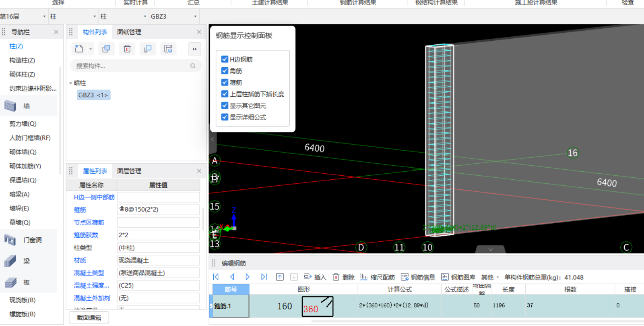Click H边一侧中部筋 property link

94,197
